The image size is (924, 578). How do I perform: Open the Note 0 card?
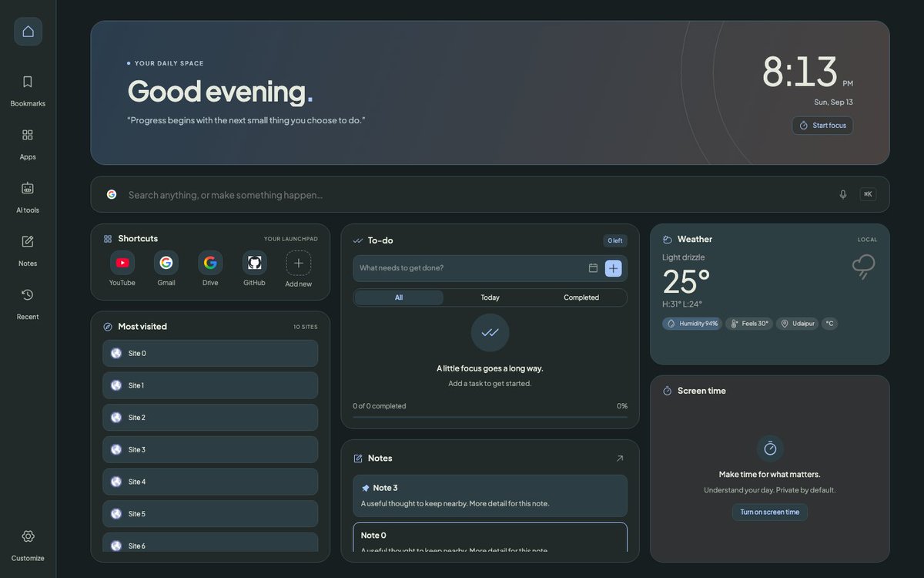pyautogui.click(x=490, y=538)
